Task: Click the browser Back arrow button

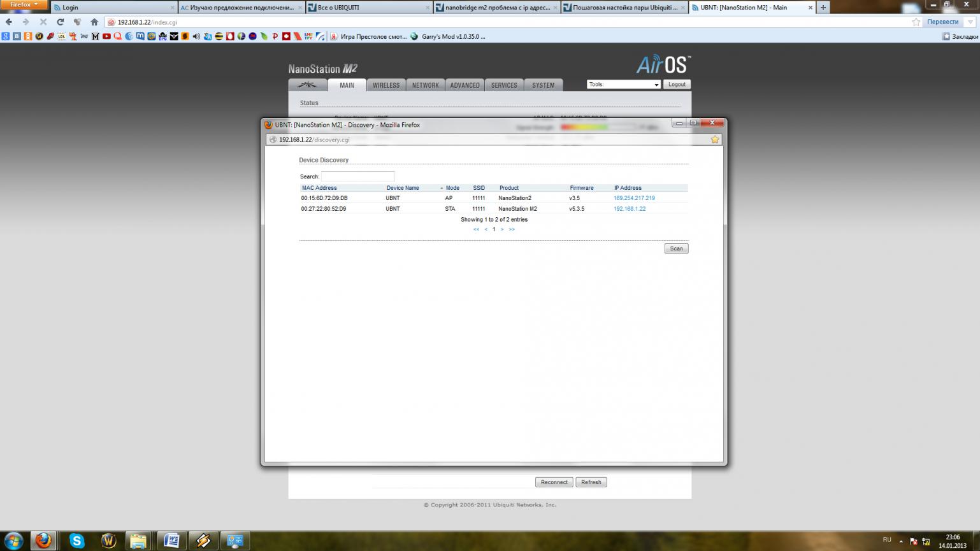Action: pyautogui.click(x=9, y=22)
